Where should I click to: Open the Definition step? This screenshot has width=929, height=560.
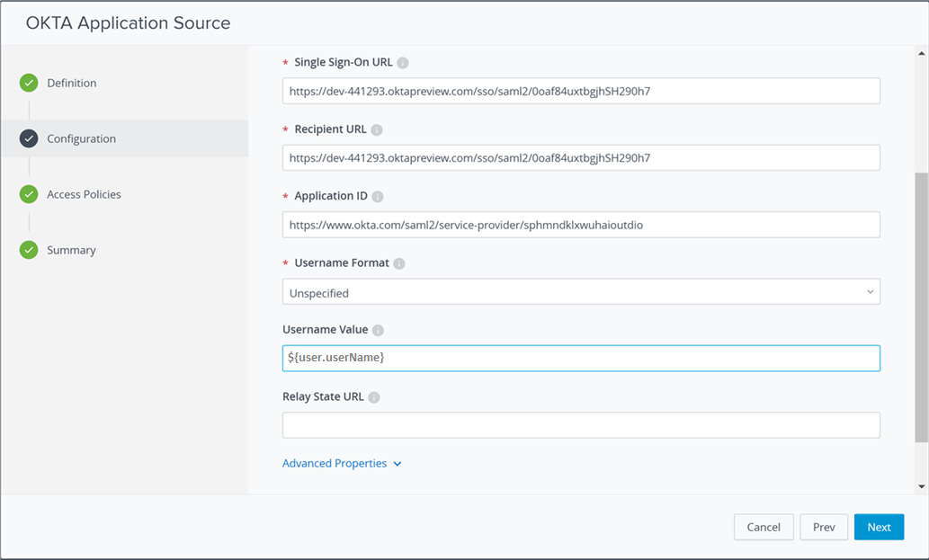point(72,83)
